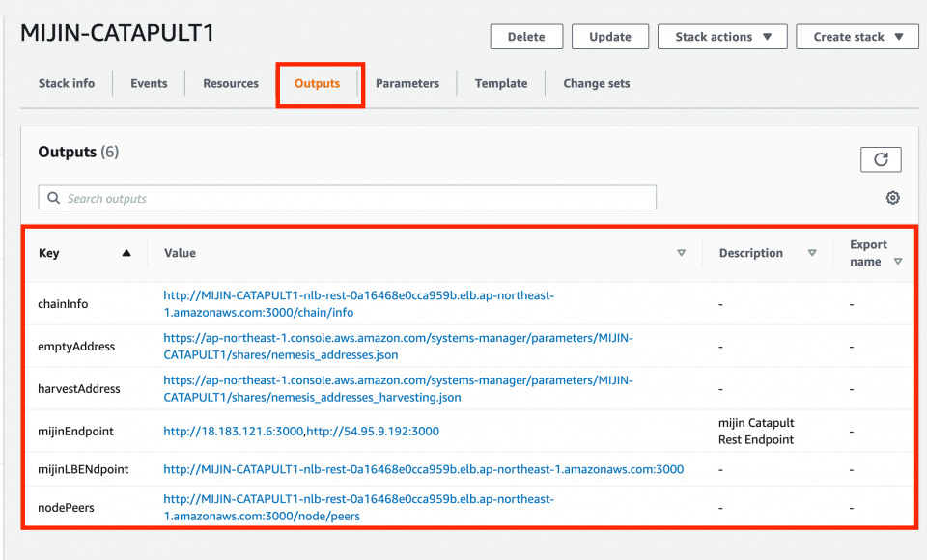Select the chainInfo key text
This screenshot has width=927, height=560.
click(63, 304)
